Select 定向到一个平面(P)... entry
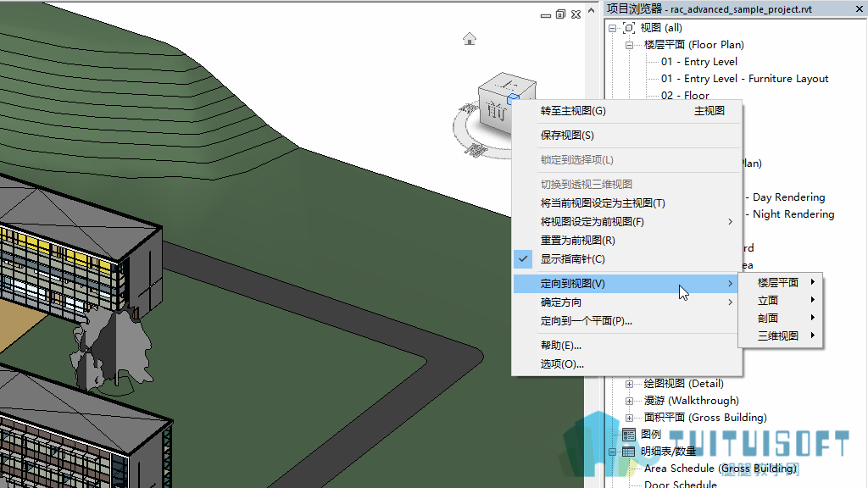 [x=626, y=321]
